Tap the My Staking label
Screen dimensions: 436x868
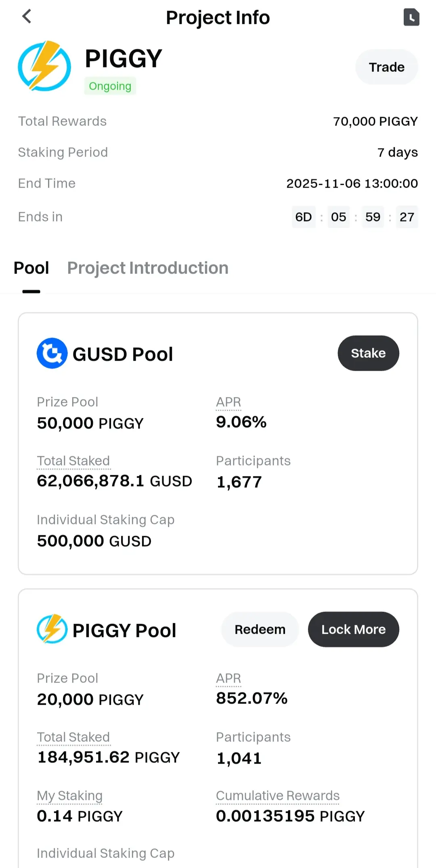pyautogui.click(x=69, y=795)
